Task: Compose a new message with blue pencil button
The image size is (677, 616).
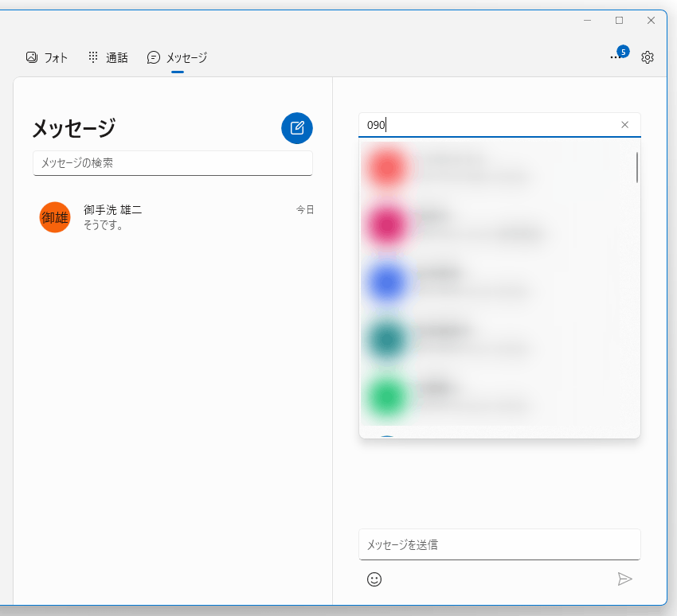Action: point(297,128)
